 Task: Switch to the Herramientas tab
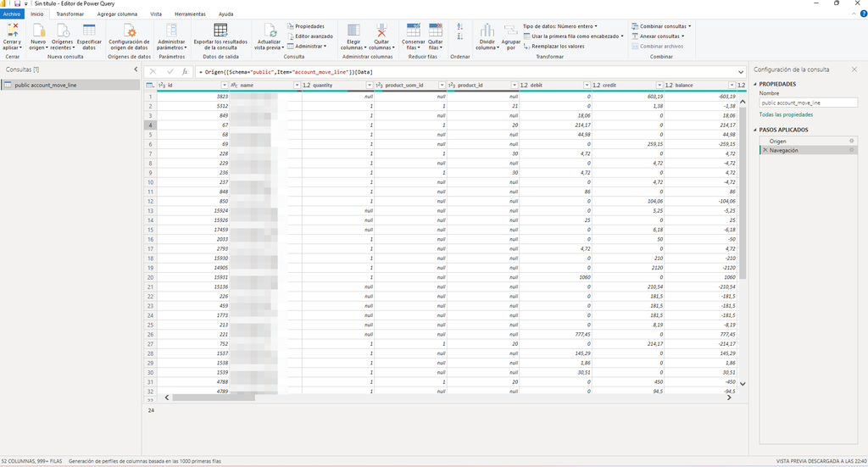point(190,14)
